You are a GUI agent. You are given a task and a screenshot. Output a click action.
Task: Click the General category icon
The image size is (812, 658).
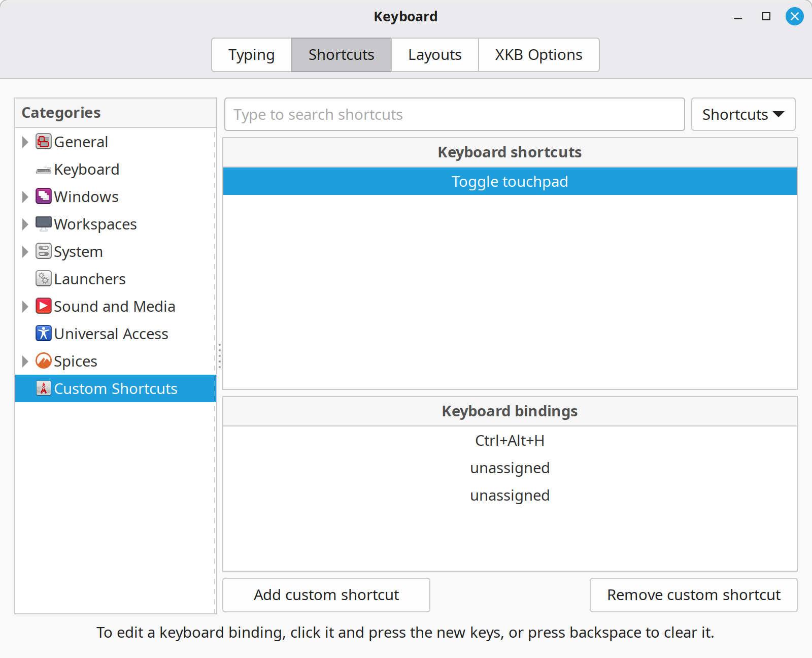(44, 142)
